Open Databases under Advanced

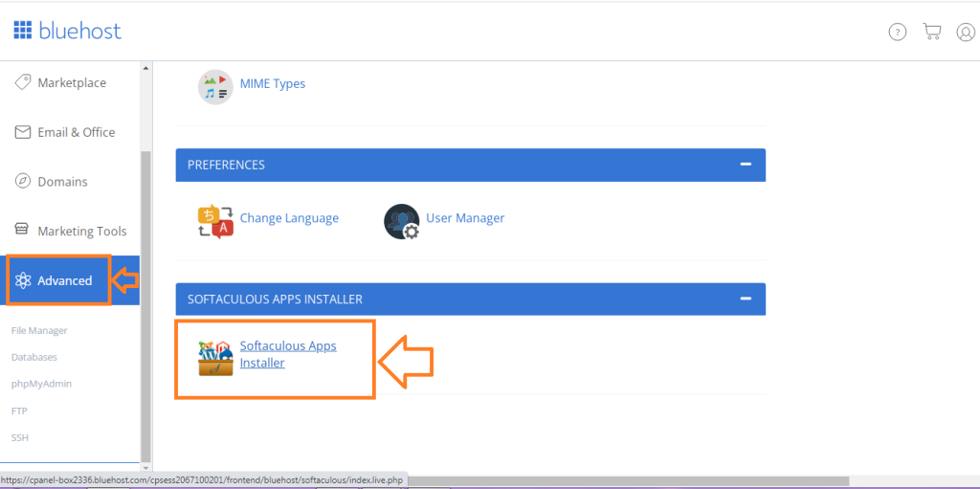click(x=34, y=357)
